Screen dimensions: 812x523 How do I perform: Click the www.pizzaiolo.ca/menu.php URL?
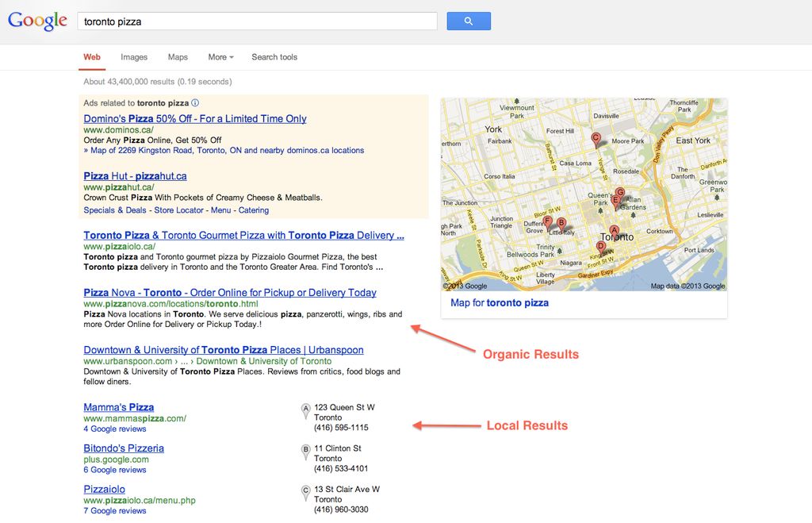[x=140, y=500]
